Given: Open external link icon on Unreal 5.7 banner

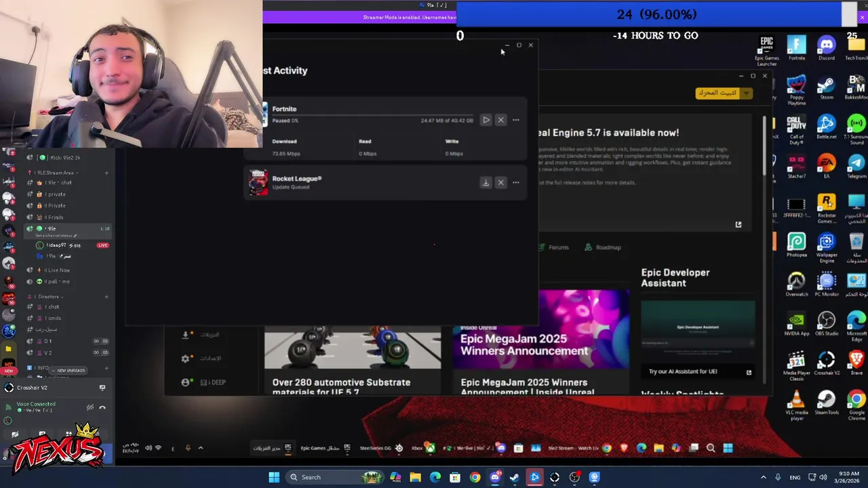Looking at the screenshot, I should coord(738,224).
